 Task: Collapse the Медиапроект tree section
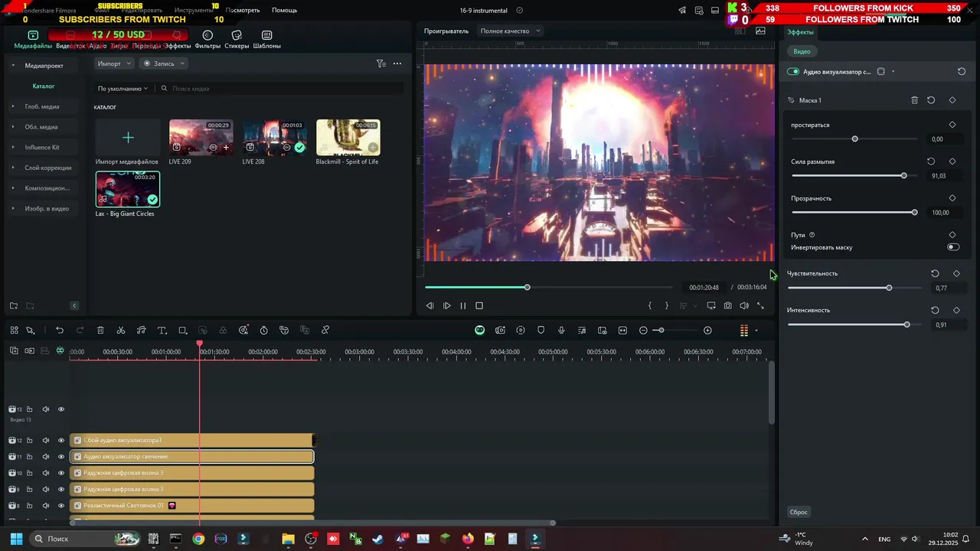tap(13, 66)
